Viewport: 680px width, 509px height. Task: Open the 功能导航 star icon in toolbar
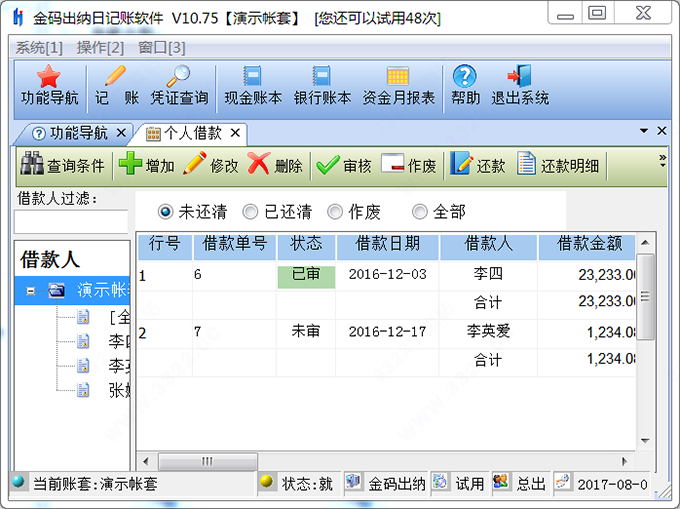(48, 86)
